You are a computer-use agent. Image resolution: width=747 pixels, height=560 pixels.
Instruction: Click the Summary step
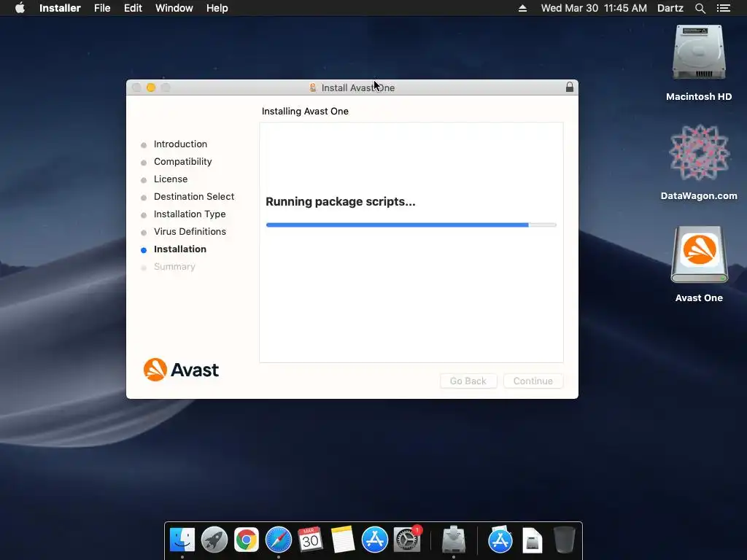(x=174, y=267)
